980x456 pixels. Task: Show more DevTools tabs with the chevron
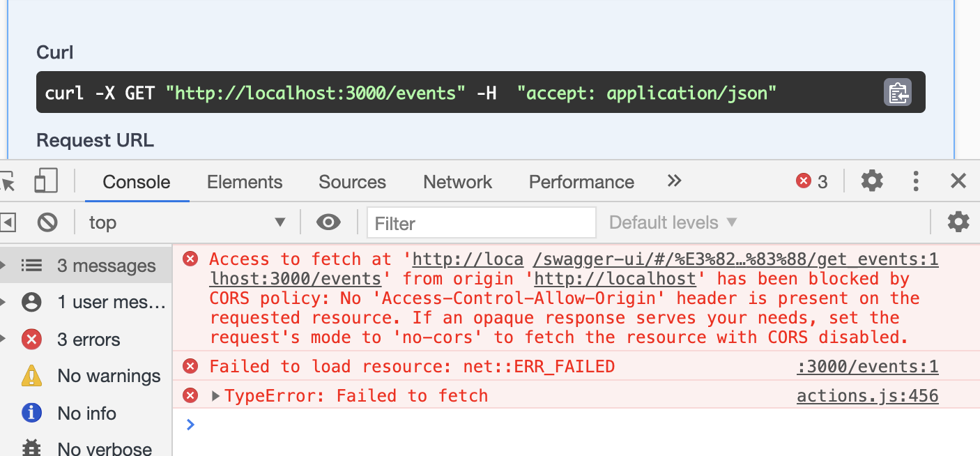(674, 181)
